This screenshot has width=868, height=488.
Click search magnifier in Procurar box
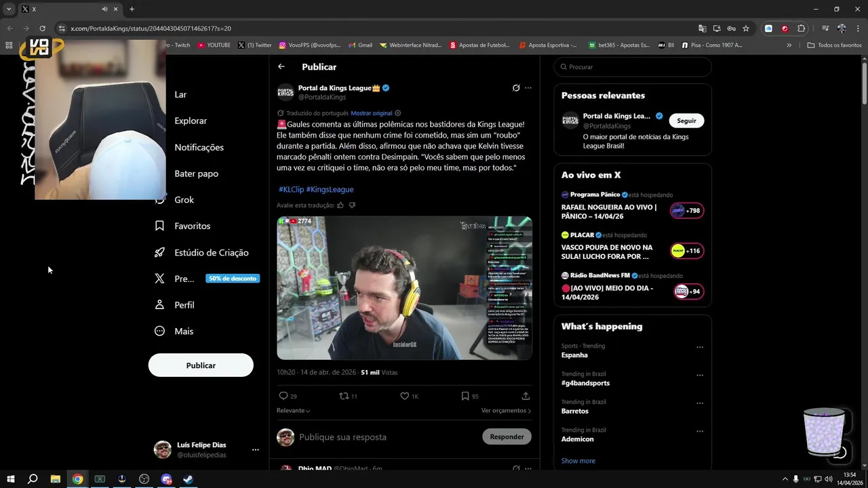(562, 67)
